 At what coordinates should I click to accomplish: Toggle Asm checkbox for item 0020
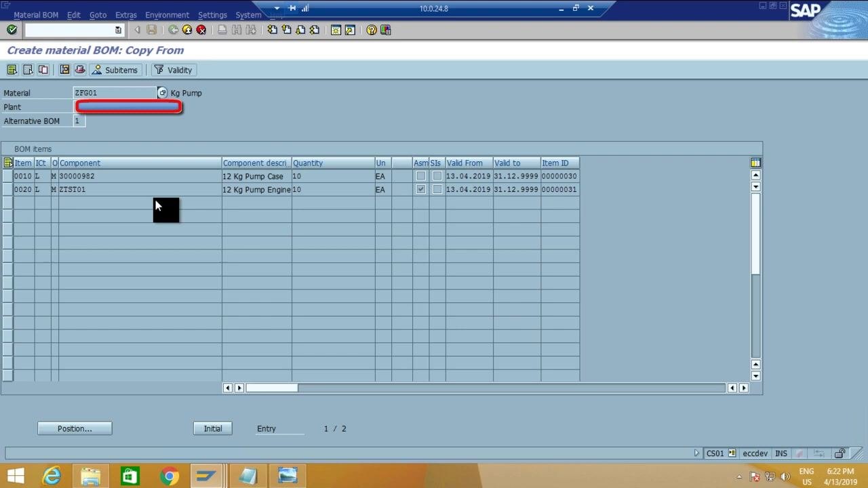[x=421, y=190]
